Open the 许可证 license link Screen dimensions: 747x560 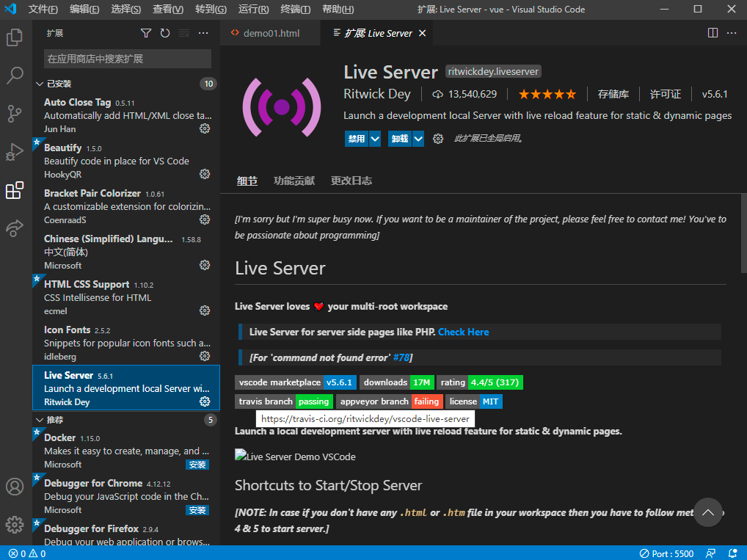pyautogui.click(x=666, y=95)
